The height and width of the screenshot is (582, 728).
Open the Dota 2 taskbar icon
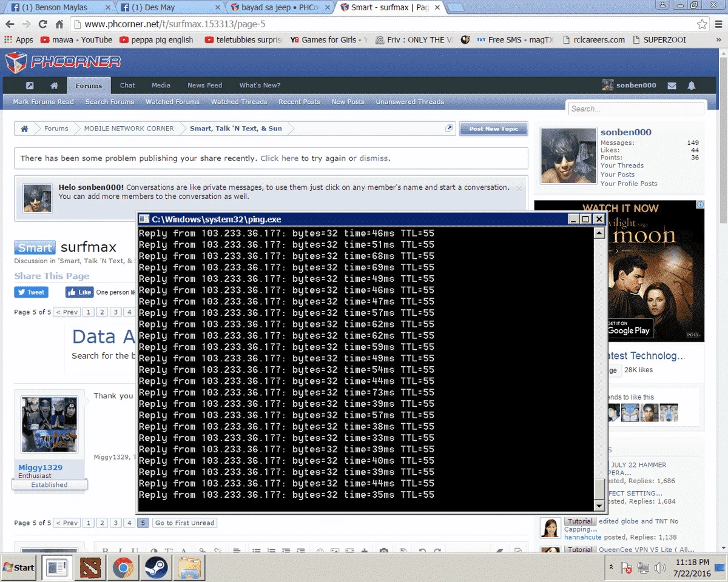coord(90,568)
